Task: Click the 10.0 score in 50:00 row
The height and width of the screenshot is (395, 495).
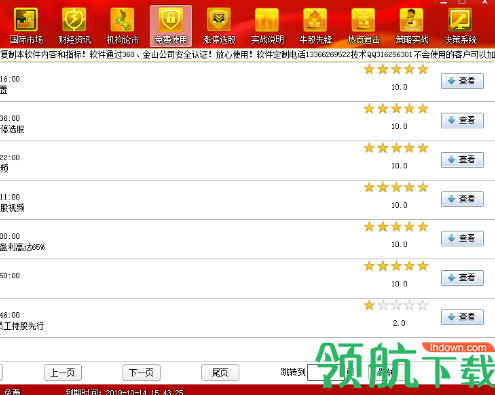Action: [x=399, y=284]
